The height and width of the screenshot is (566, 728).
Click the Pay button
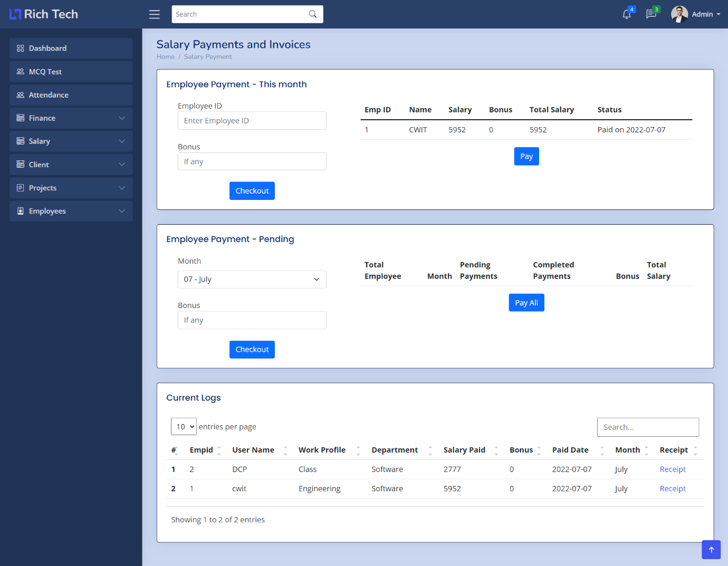point(526,156)
